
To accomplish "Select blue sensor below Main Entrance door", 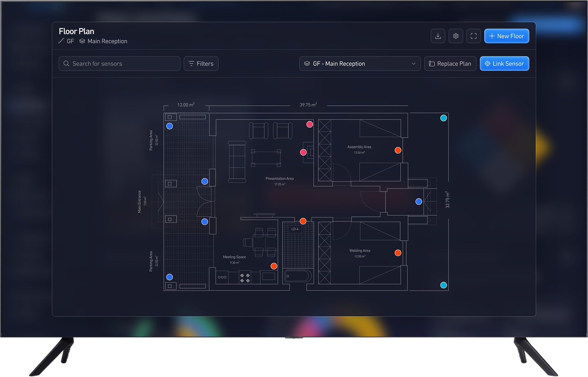I will pos(205,222).
